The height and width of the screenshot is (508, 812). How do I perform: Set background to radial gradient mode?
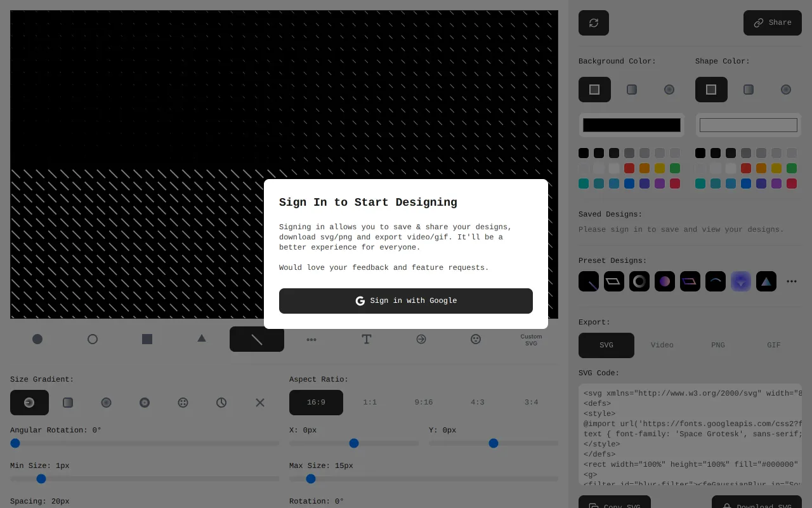click(669, 90)
